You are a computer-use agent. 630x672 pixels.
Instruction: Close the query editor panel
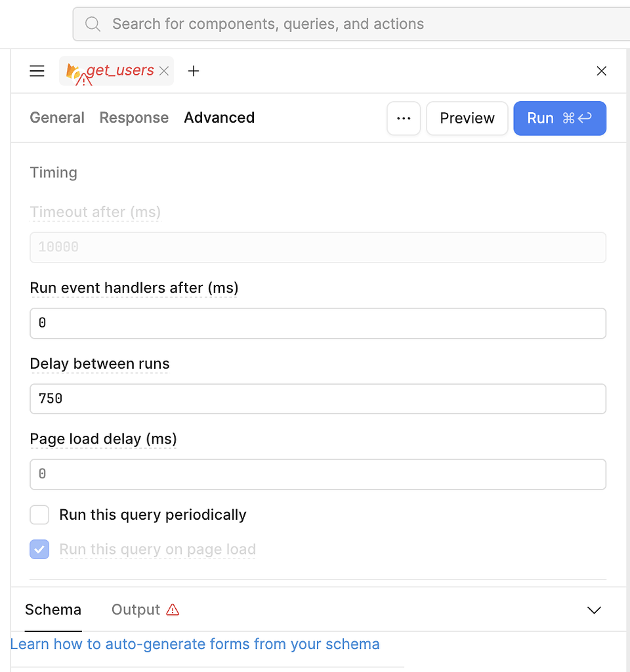point(602,71)
